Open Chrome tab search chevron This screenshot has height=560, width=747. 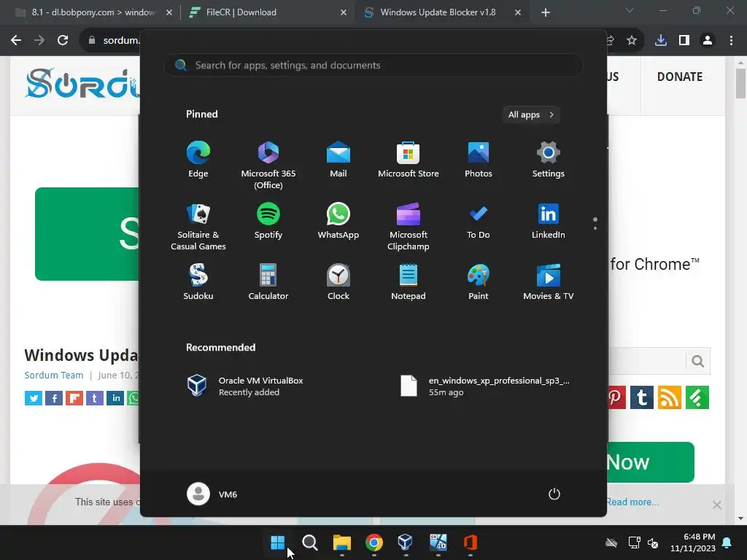[630, 10]
